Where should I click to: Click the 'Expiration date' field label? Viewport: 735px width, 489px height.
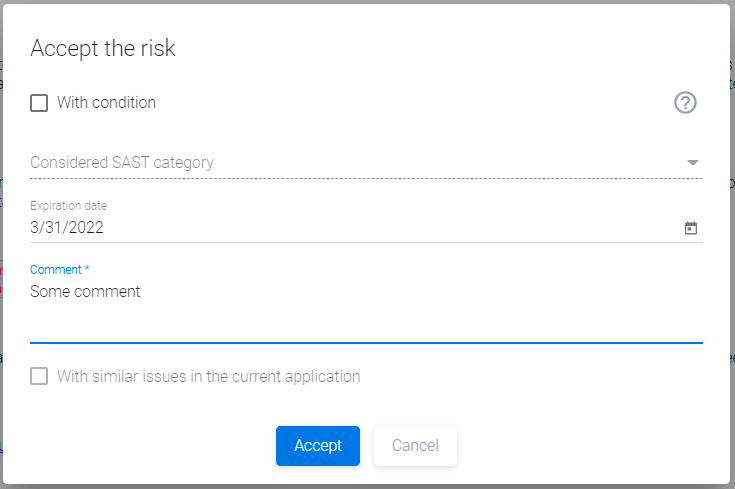(x=68, y=205)
